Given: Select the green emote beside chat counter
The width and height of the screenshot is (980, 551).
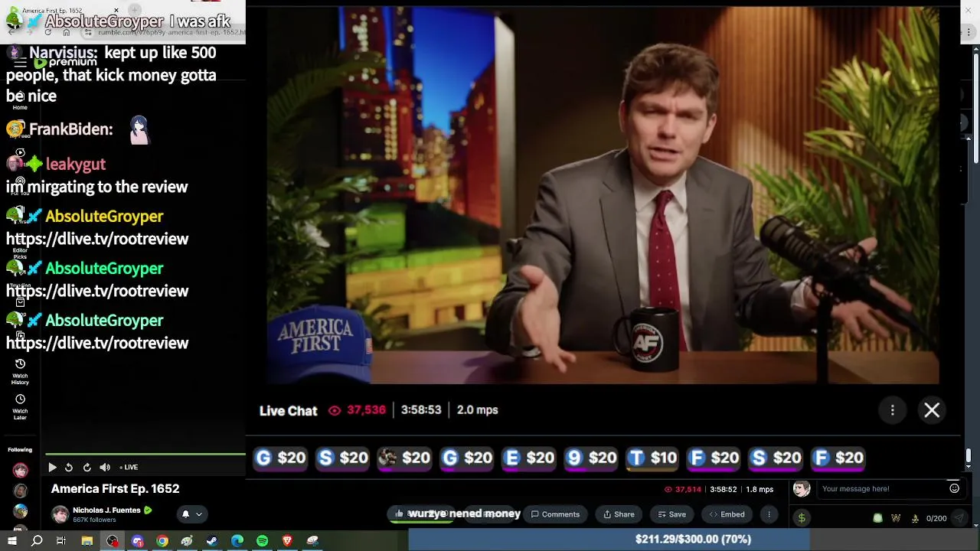Looking at the screenshot, I should click(x=877, y=518).
